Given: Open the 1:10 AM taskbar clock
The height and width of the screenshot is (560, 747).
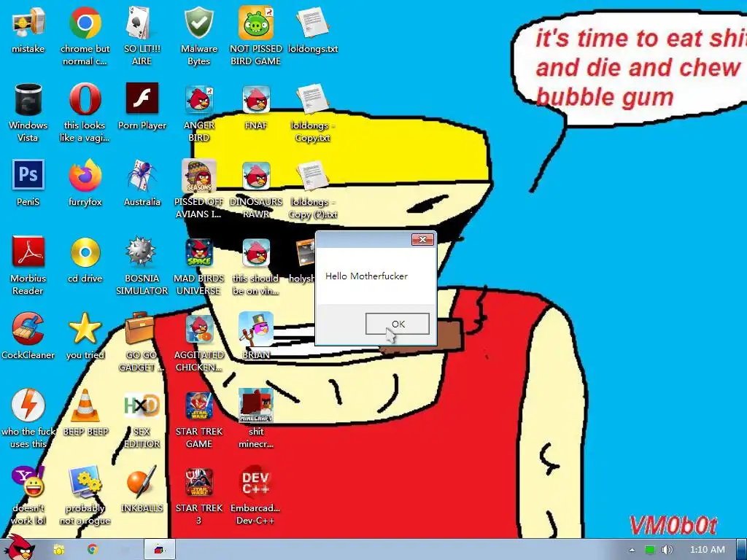Looking at the screenshot, I should click(708, 550).
